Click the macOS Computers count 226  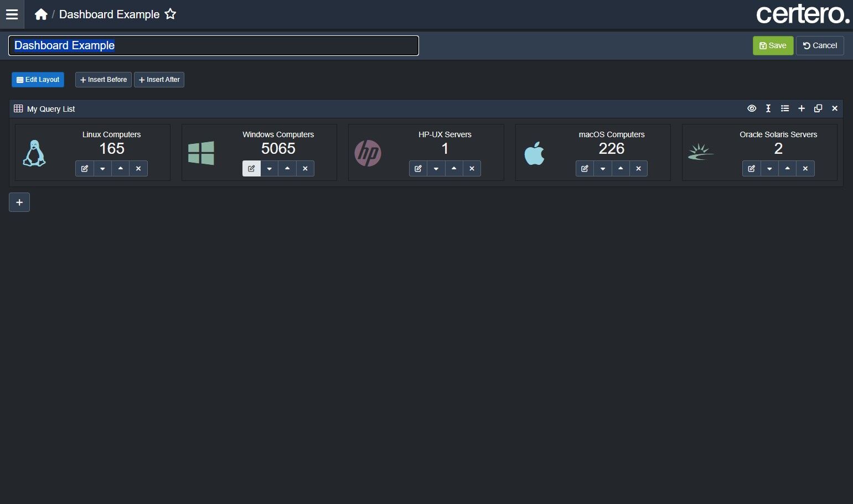click(612, 148)
